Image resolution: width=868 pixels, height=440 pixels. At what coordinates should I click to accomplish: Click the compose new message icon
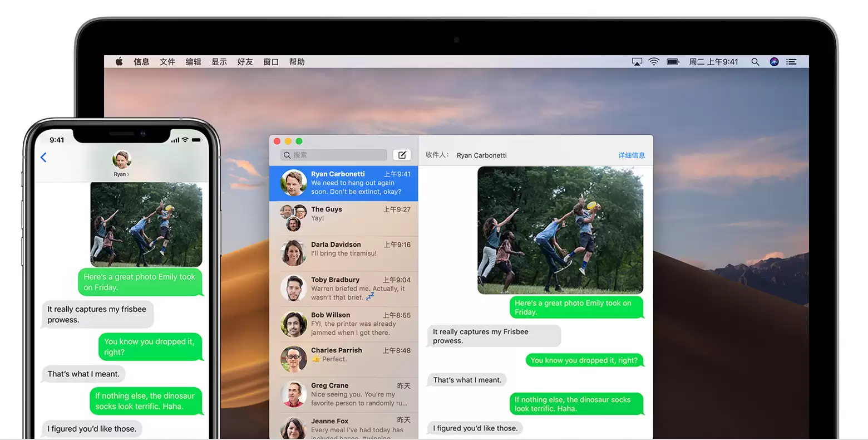click(x=402, y=155)
